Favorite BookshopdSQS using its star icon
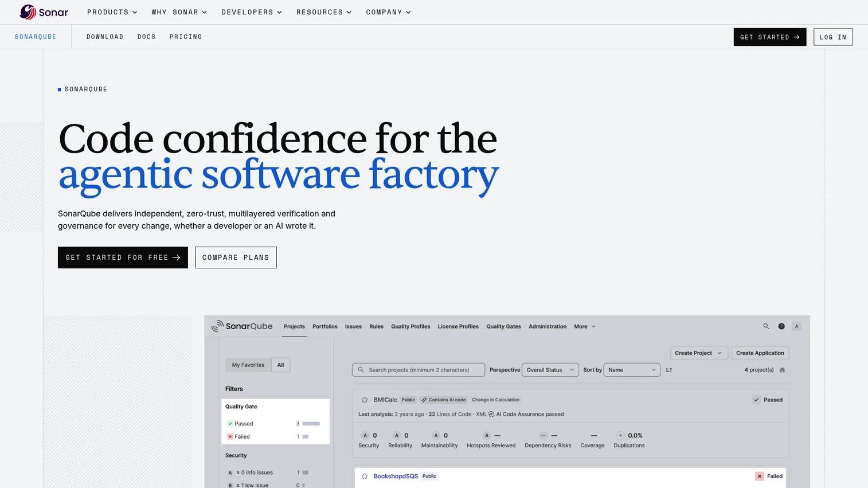 point(365,476)
